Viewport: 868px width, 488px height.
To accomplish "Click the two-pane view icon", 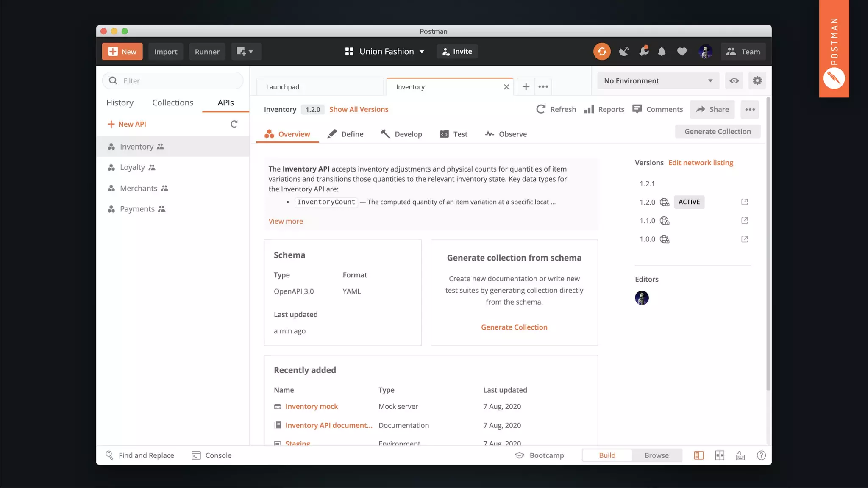I will [x=720, y=455].
